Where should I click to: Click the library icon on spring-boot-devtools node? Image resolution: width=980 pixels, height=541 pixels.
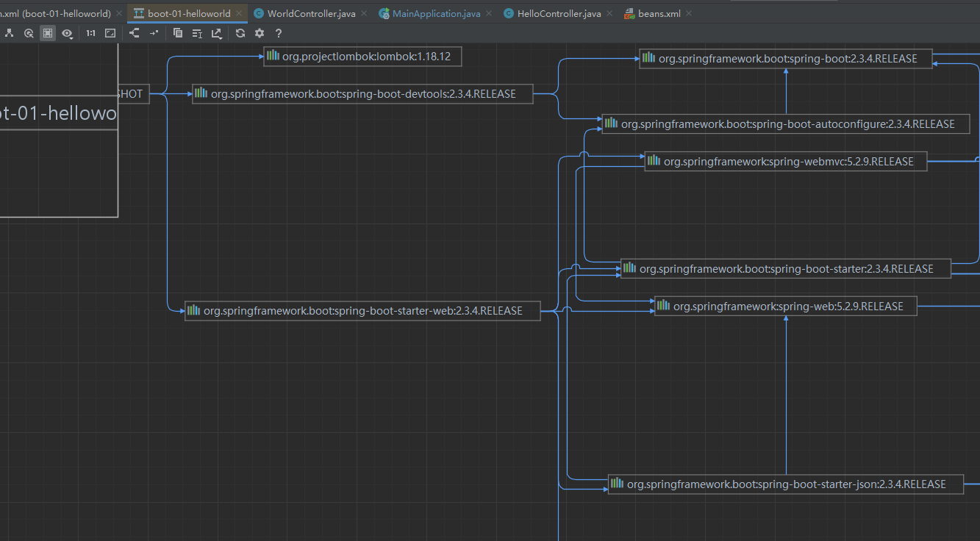pos(201,93)
